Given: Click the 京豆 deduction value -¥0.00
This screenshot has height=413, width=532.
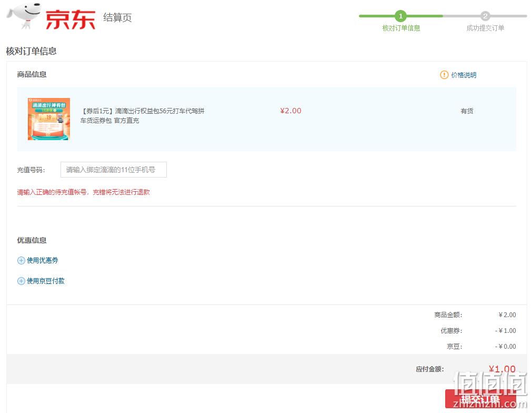Looking at the screenshot, I should 506,347.
